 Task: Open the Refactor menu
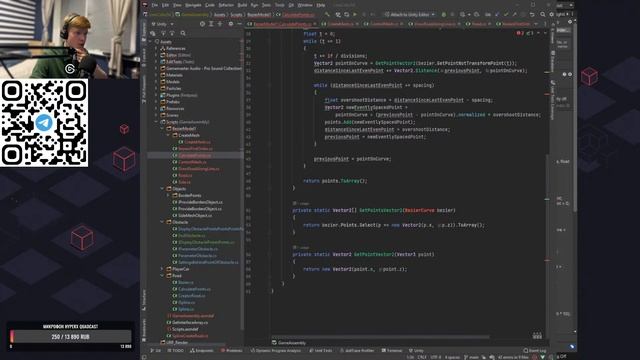[226, 5]
